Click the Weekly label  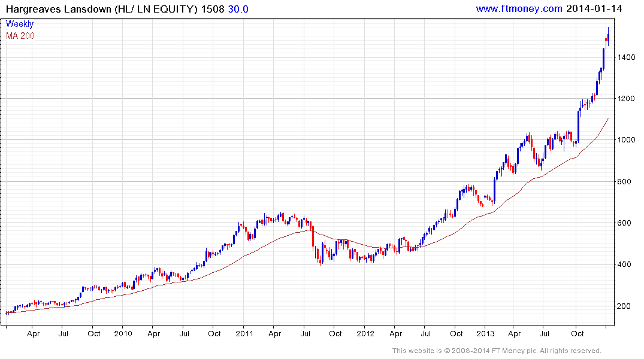[20, 24]
